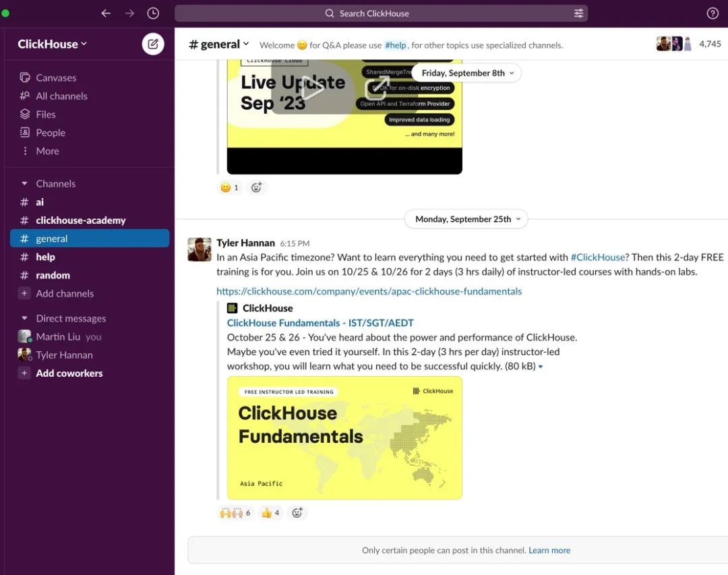View channel members avatars
Screen dimensions: 728x575
point(674,44)
